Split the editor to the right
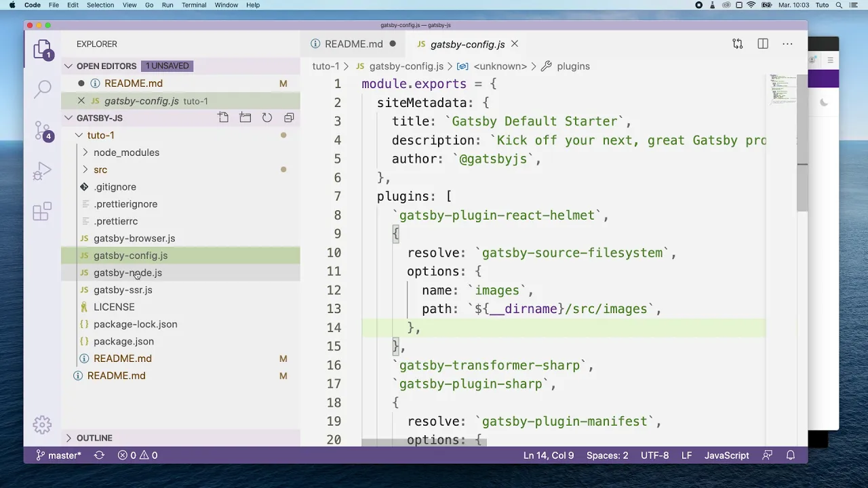Screen dimensions: 868x488 click(763, 44)
